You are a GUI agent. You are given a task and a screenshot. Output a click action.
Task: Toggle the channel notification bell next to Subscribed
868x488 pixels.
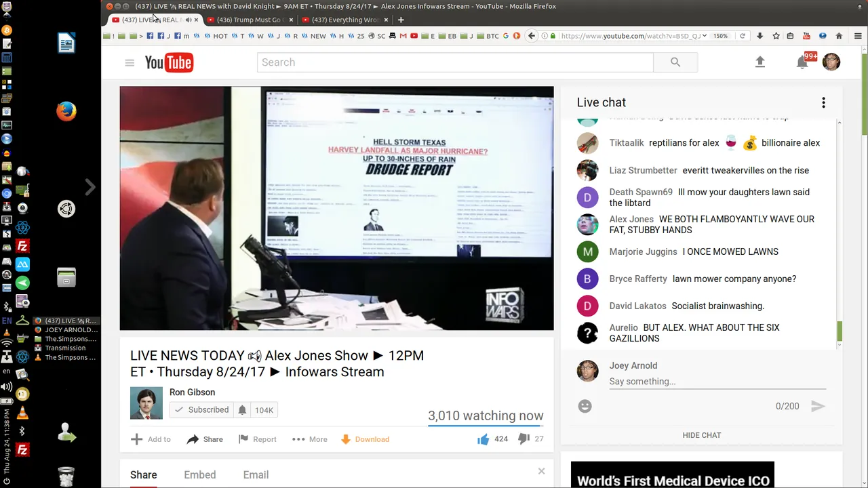(242, 410)
